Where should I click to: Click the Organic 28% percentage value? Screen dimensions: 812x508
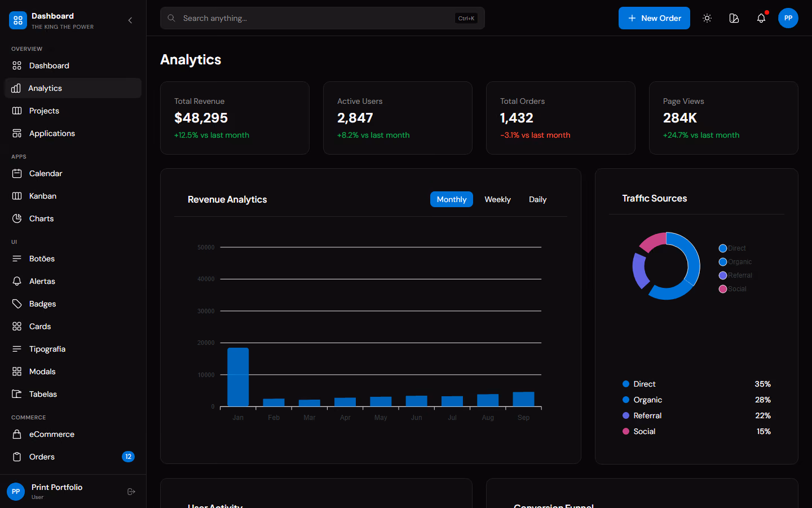tap(763, 400)
